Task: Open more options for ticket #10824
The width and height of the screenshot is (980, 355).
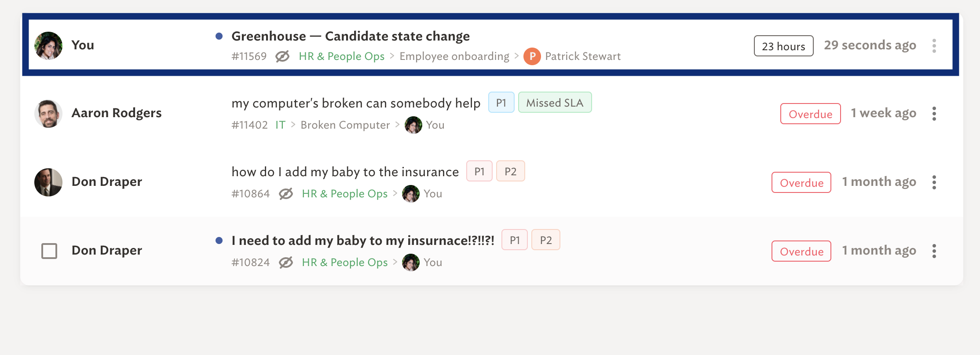Action: 934,251
